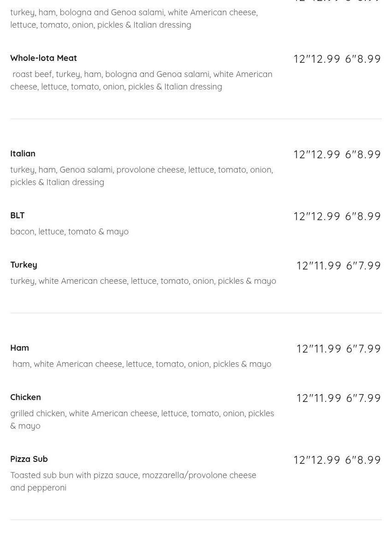392x539 pixels.
Task: Click the Ham ingredients description
Action: point(142,364)
